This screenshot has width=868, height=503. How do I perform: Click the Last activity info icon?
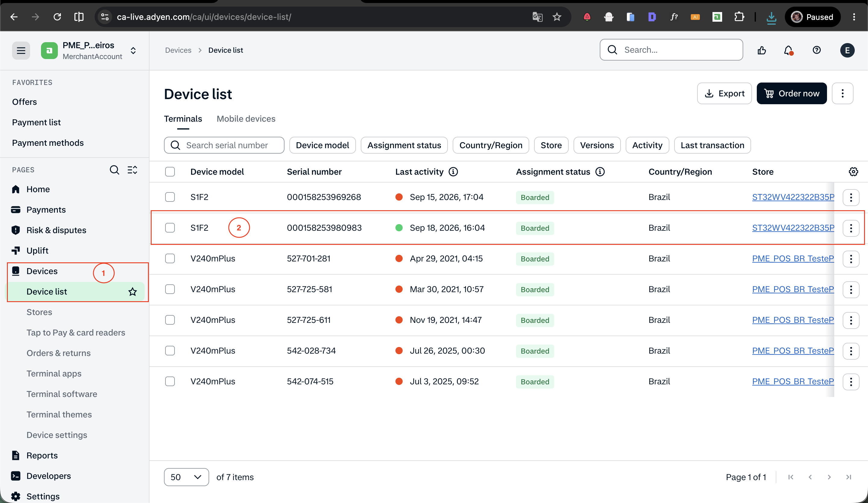pos(453,171)
